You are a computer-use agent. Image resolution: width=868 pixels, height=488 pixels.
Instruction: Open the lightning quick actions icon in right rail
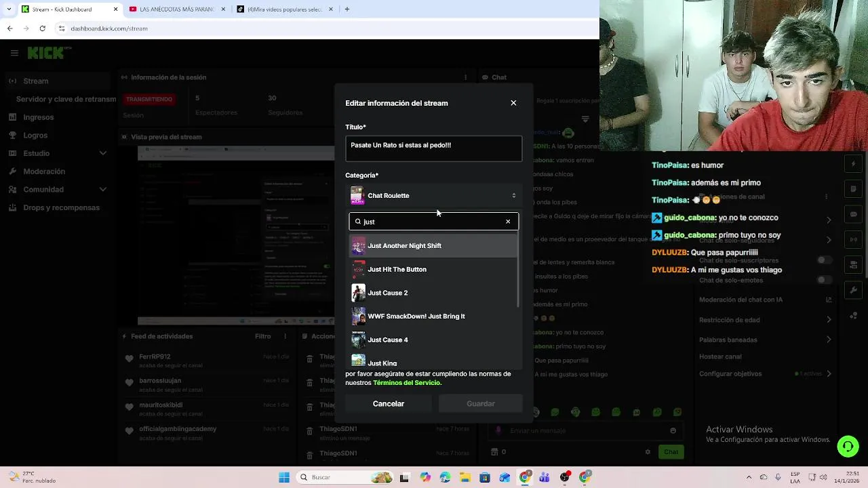(853, 165)
